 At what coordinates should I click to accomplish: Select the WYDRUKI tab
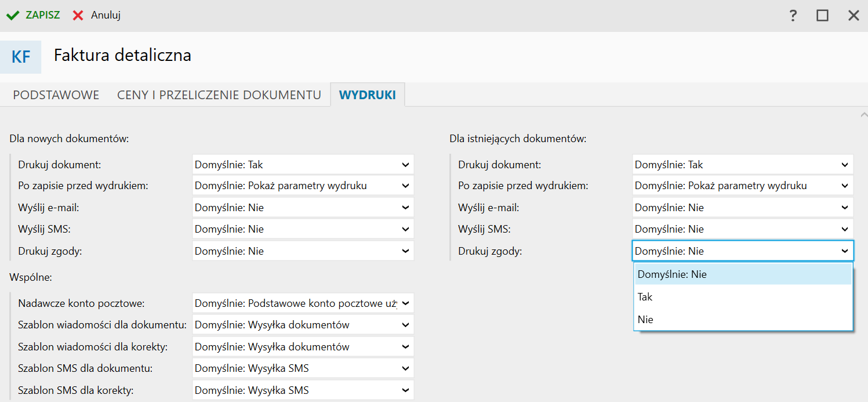(x=368, y=95)
